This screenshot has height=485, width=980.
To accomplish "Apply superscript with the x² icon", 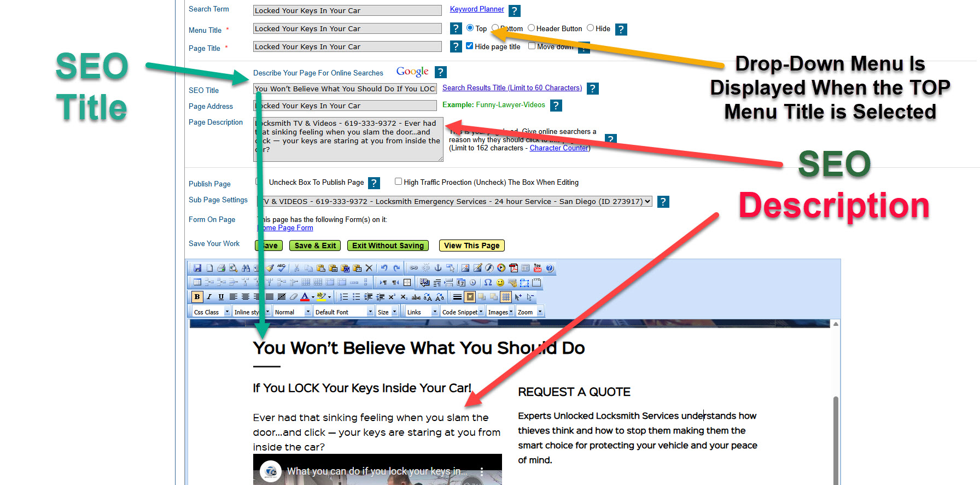I will coord(392,297).
